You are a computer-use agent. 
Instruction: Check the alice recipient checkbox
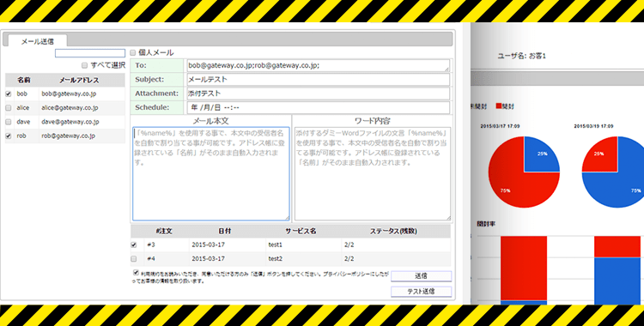[9, 108]
